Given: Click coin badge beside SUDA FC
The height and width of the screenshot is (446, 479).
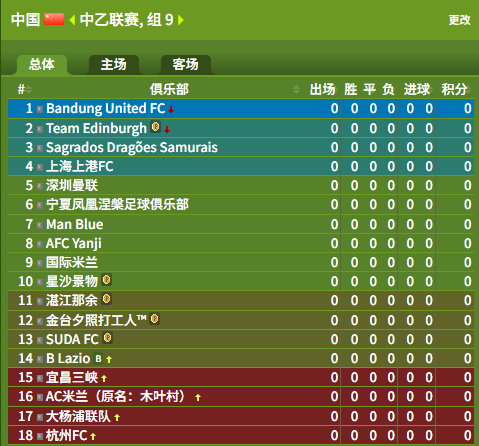Looking at the screenshot, I should coord(107,338).
